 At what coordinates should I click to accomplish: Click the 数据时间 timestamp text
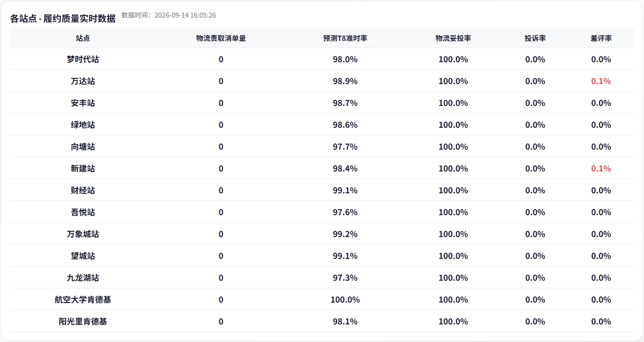169,15
